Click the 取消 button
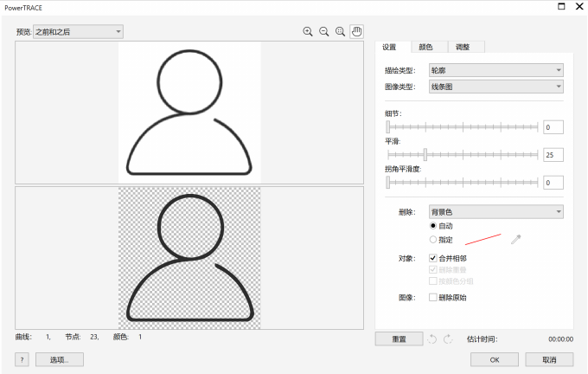Screen dimensions: 588x374 pos(549,360)
